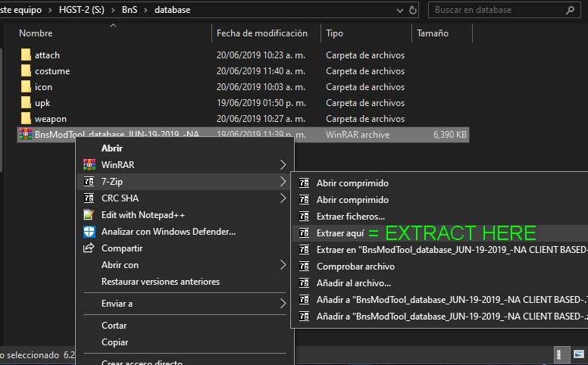Switch to large icons view
Image resolution: width=588 pixels, height=365 pixels.
click(579, 354)
